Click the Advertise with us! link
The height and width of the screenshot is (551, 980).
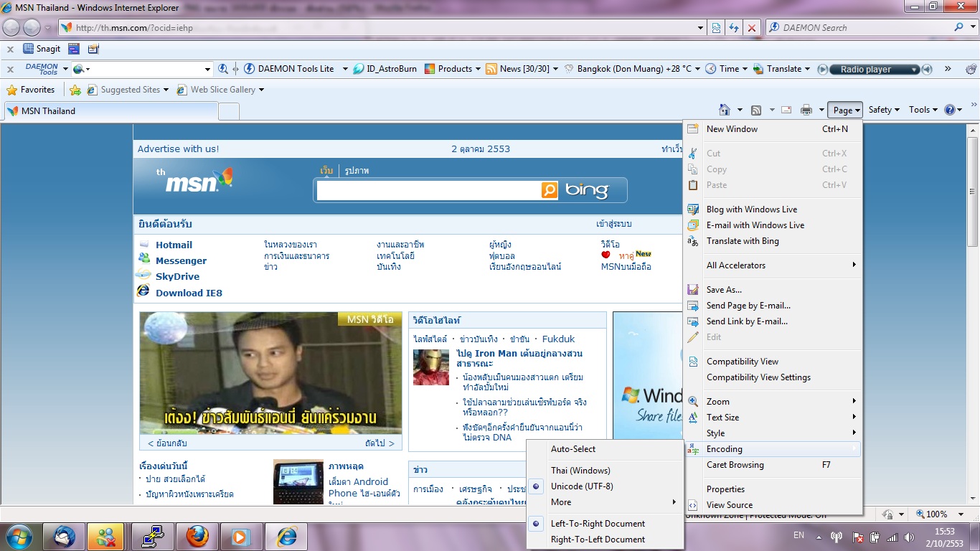(179, 149)
